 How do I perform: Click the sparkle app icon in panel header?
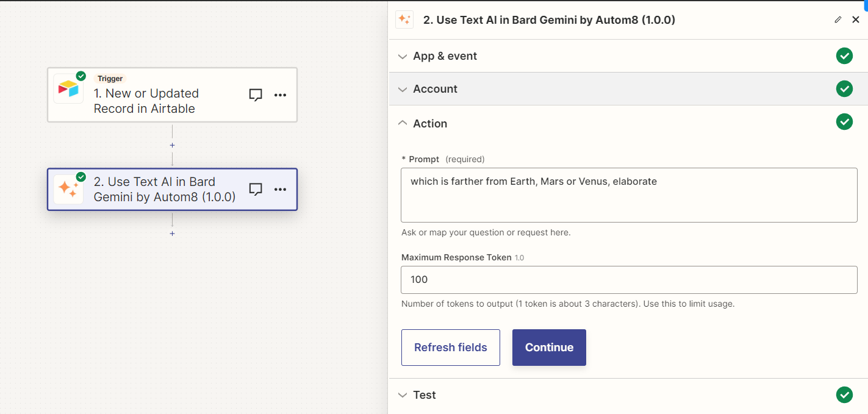404,20
